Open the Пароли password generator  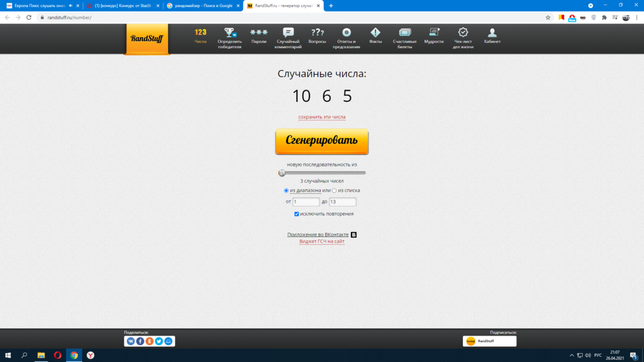(x=259, y=36)
